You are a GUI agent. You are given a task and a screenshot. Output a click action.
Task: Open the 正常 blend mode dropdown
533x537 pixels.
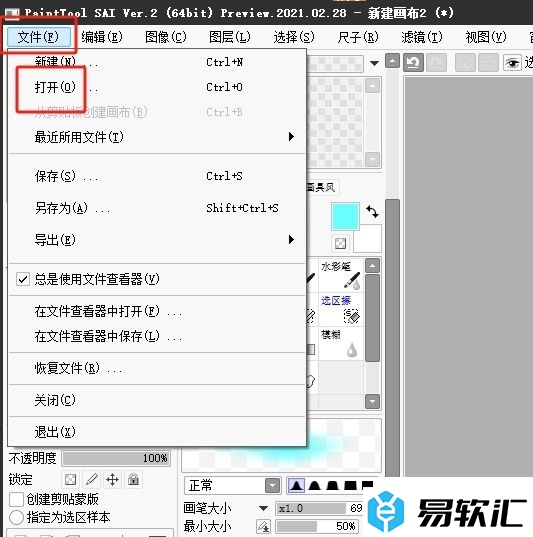[x=232, y=486]
